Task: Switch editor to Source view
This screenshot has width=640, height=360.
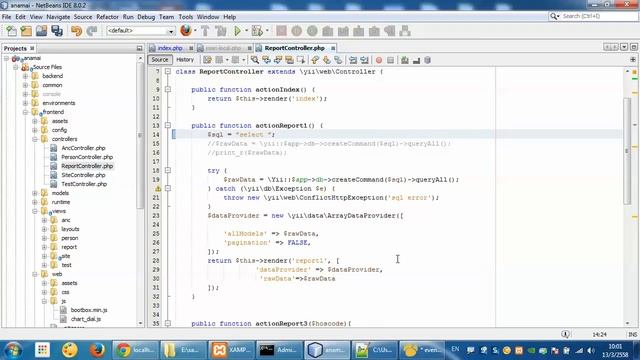Action: (x=160, y=60)
